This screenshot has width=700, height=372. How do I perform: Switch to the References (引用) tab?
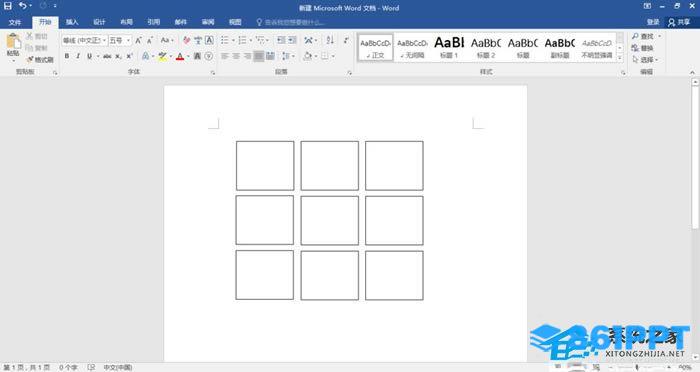[154, 22]
